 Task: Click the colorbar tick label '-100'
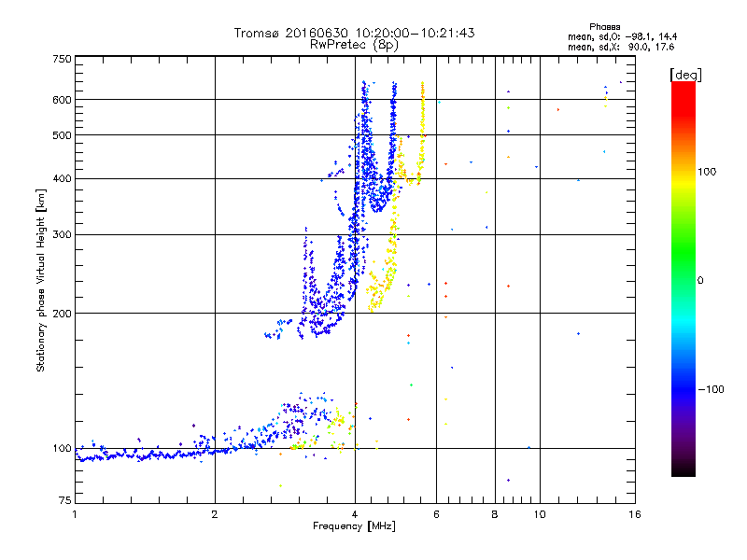(x=711, y=389)
